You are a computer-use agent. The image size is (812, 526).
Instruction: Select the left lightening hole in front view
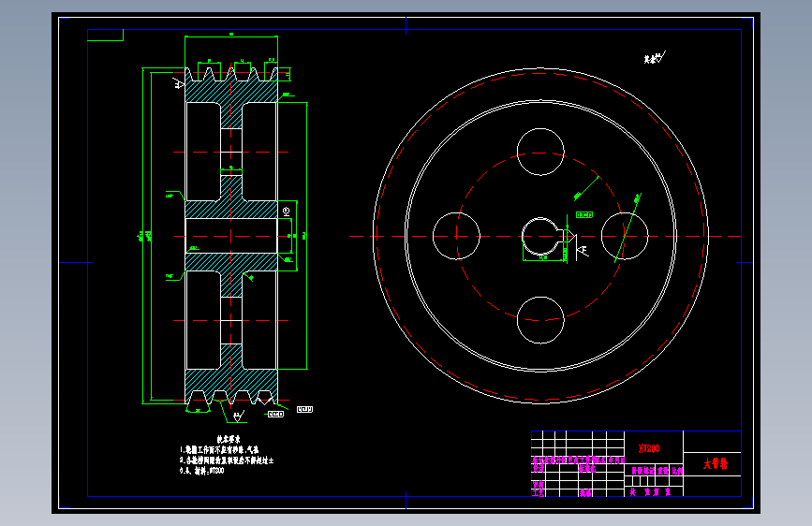point(456,236)
